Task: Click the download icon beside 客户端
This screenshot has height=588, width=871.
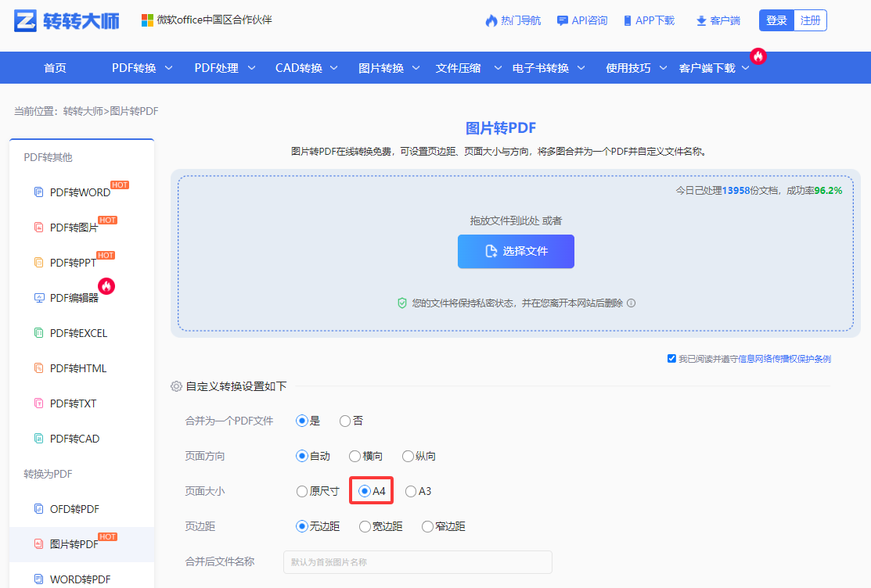Action: click(x=701, y=20)
